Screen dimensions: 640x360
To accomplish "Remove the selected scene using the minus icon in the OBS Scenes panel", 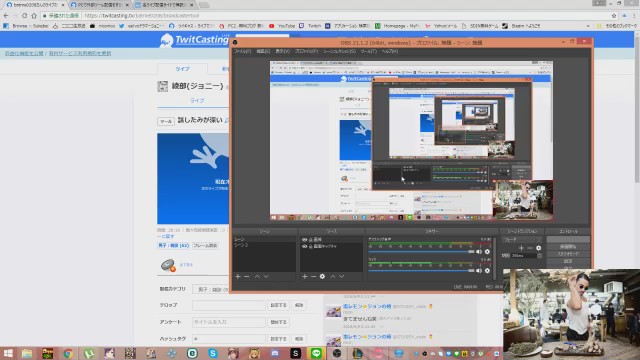I will (247, 277).
